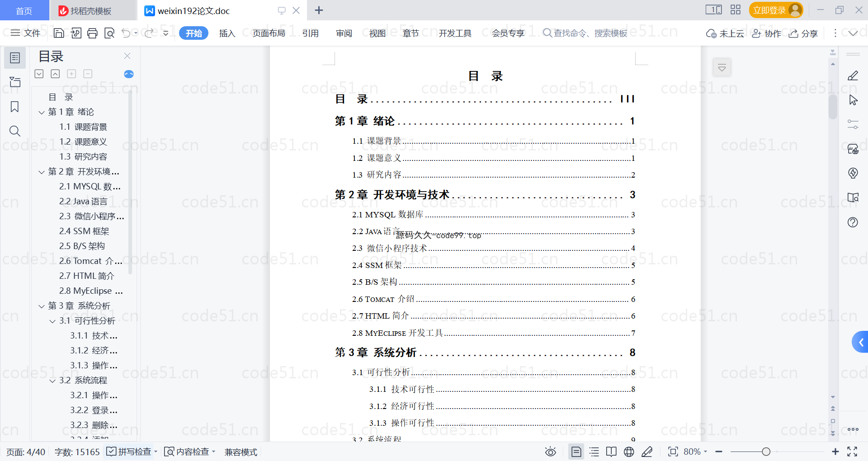
Task: Open the 开始 ribbon tab
Action: 193,33
